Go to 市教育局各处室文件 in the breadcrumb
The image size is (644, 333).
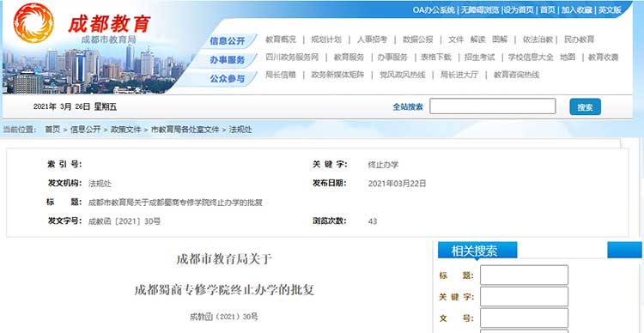185,130
